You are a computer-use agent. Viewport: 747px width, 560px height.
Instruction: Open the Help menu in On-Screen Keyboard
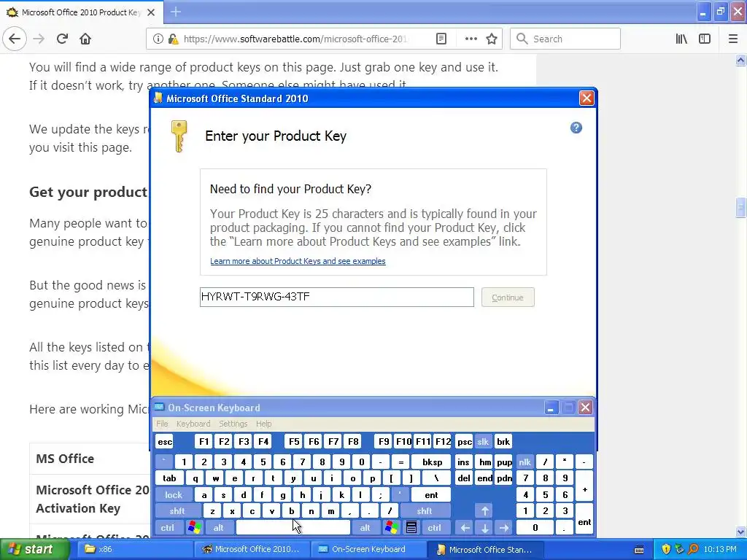(x=263, y=424)
